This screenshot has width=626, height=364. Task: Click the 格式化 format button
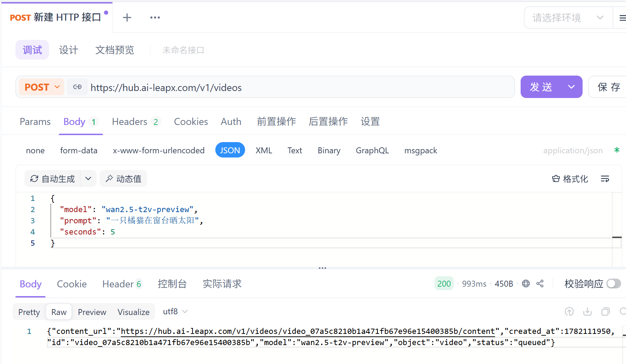[x=570, y=179]
